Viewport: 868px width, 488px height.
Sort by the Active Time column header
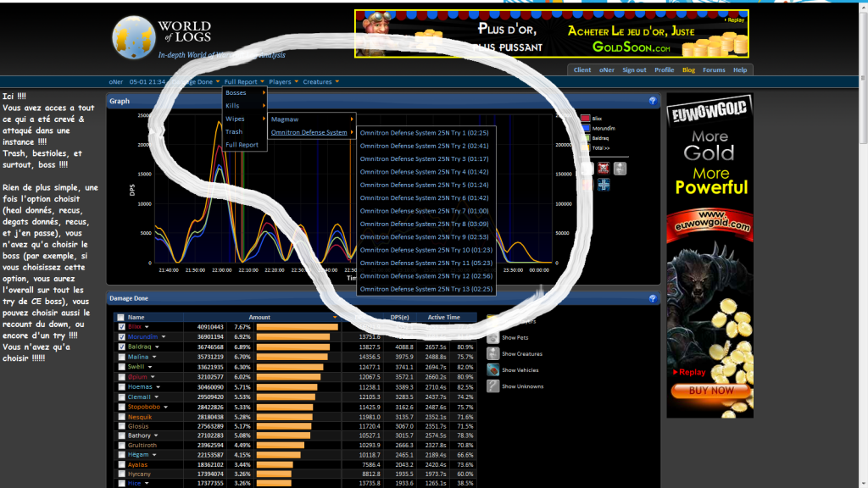point(443,318)
